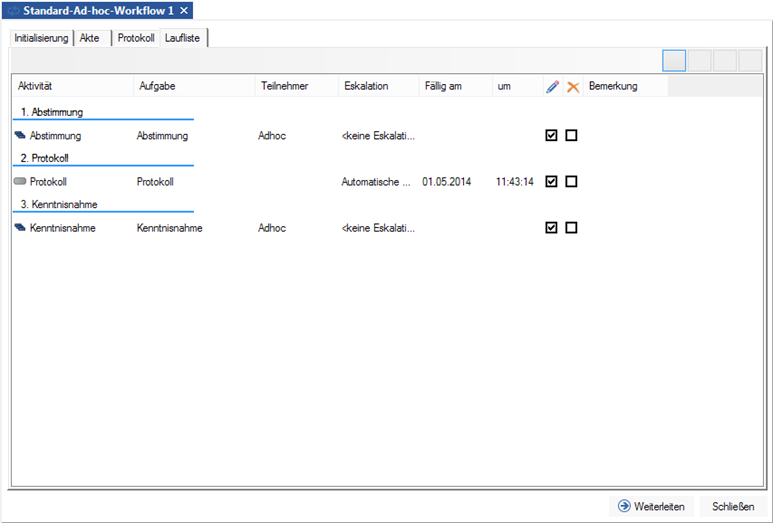Uncheck the edit checkbox for Kenntnisnahme row
773x523 pixels.
pos(551,228)
